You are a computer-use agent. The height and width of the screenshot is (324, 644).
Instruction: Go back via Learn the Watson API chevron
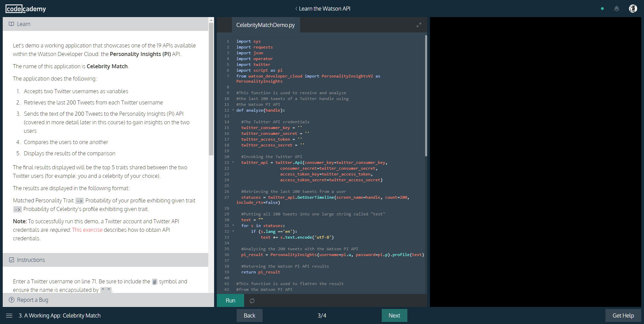click(x=296, y=9)
